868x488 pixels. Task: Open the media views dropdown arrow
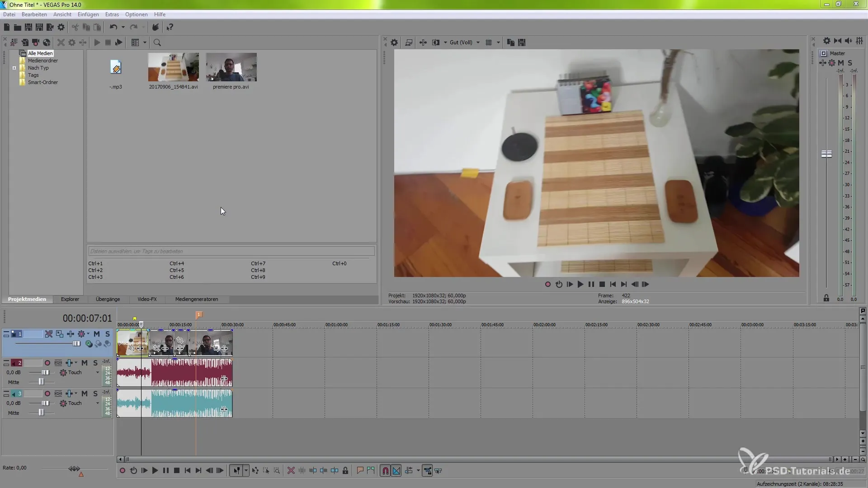145,42
